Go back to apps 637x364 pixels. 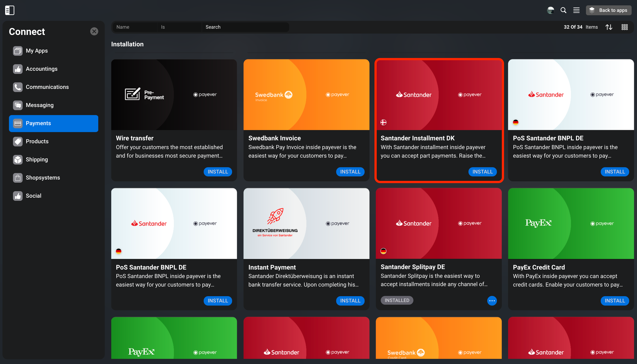coord(608,10)
